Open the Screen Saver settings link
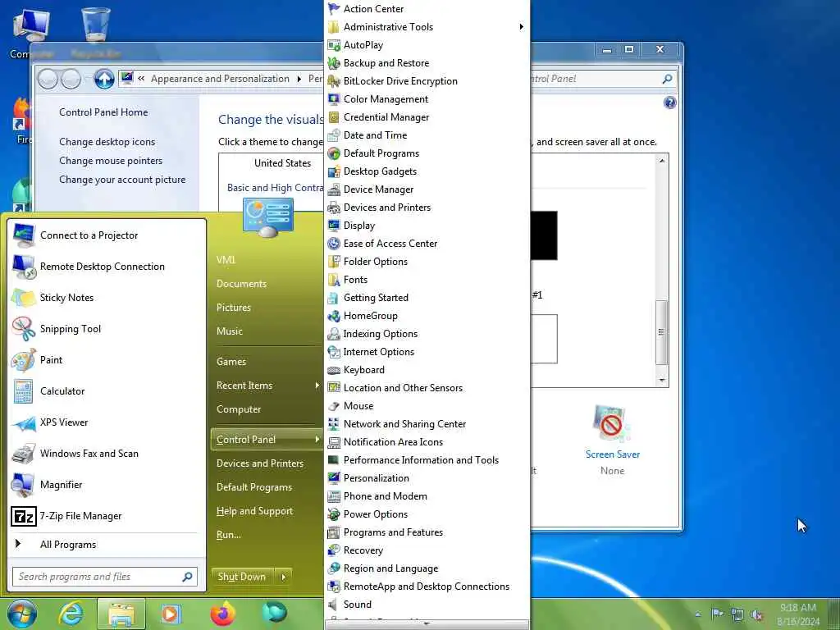 click(x=612, y=454)
